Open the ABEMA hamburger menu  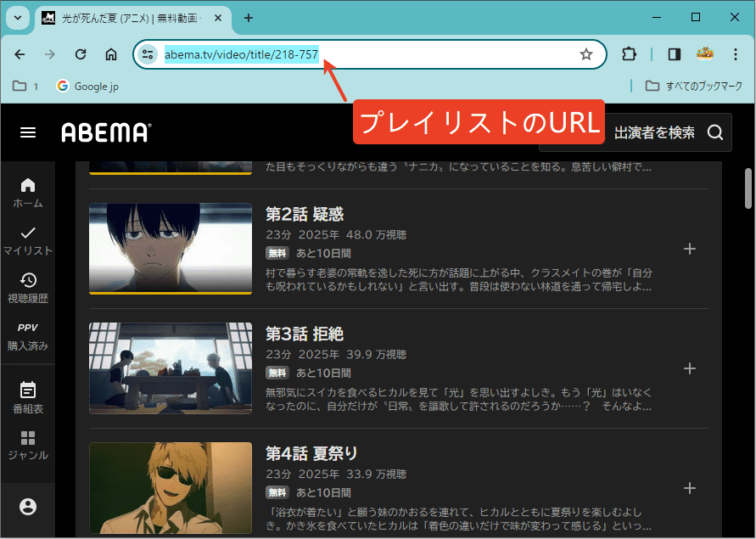pos(28,132)
